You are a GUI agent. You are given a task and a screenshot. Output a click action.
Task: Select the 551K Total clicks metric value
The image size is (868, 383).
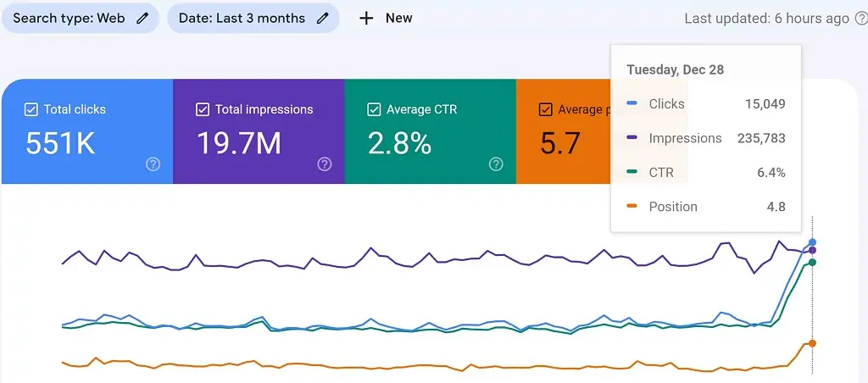59,144
